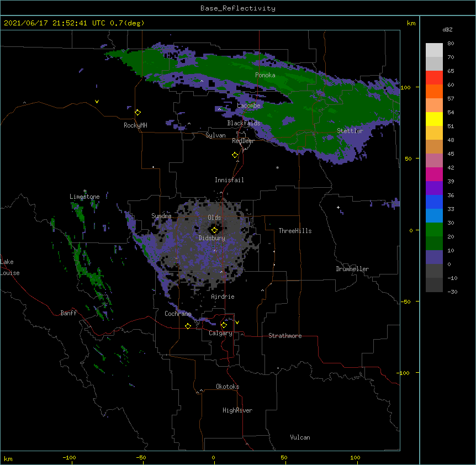
Task: Click the yellow diamond marker below RedDeer
Action: (x=235, y=155)
